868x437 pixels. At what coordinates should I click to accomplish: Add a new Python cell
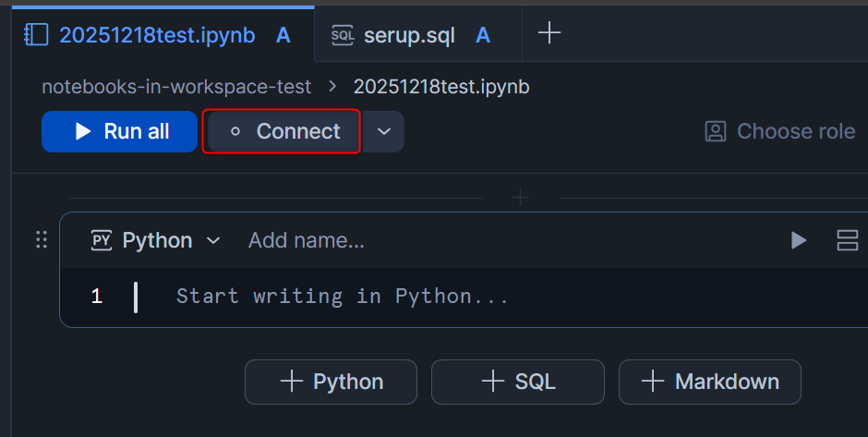point(331,382)
